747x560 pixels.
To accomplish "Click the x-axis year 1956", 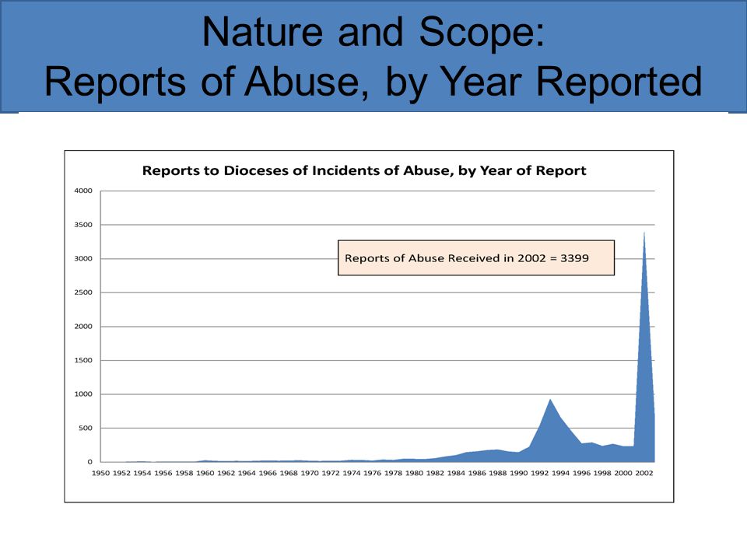I will coord(163,473).
